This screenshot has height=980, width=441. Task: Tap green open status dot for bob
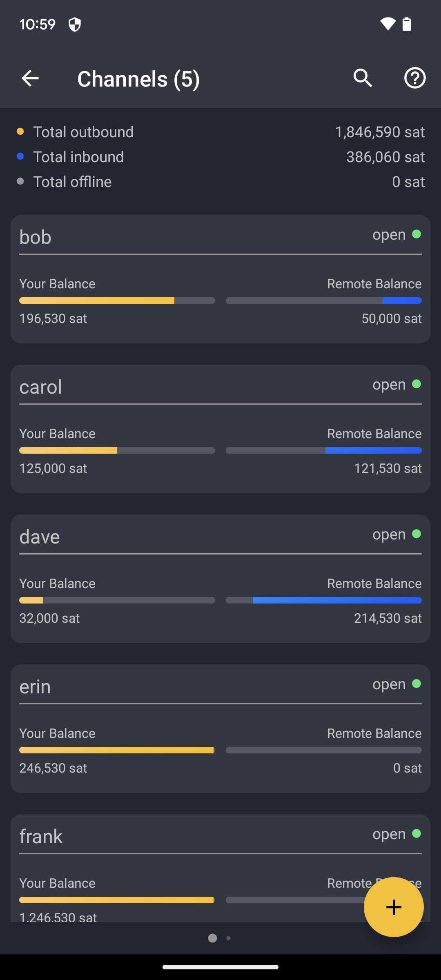[416, 234]
